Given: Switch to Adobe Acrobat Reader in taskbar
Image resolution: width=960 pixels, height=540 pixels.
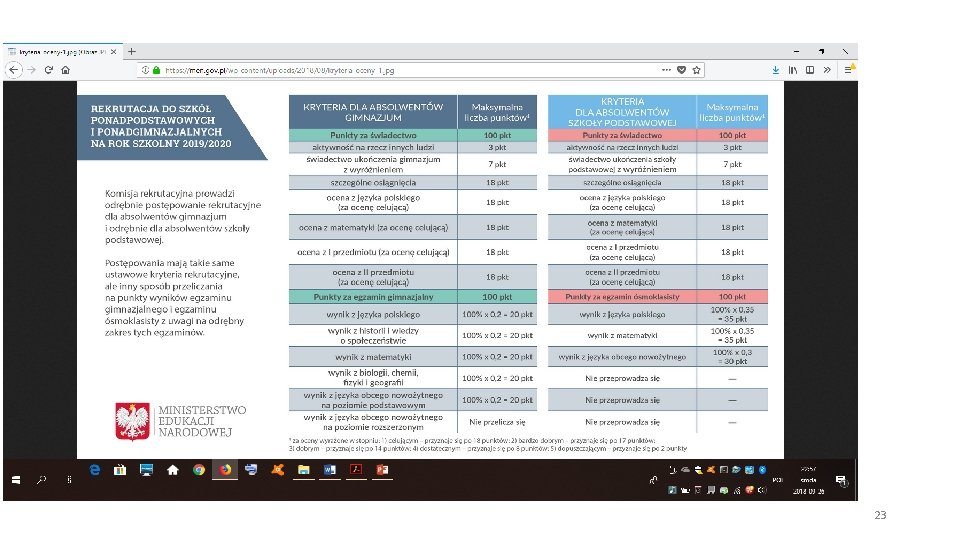Looking at the screenshot, I should click(x=356, y=470).
